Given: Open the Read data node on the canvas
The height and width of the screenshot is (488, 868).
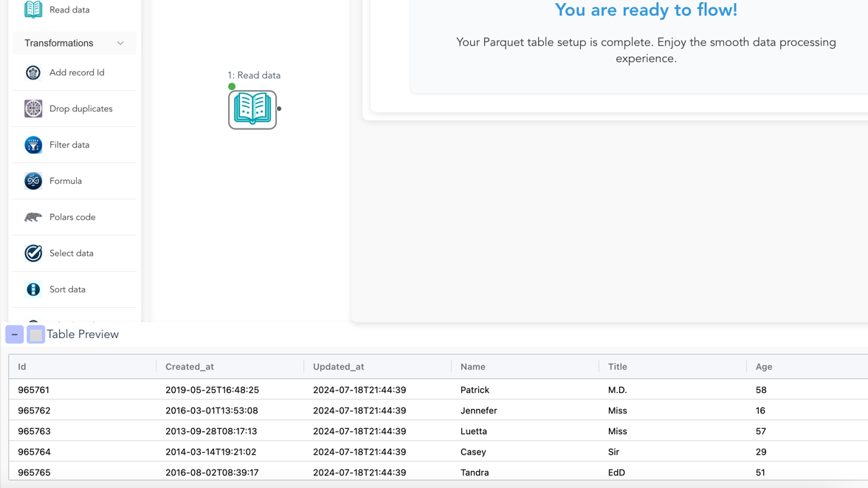Looking at the screenshot, I should click(x=252, y=109).
